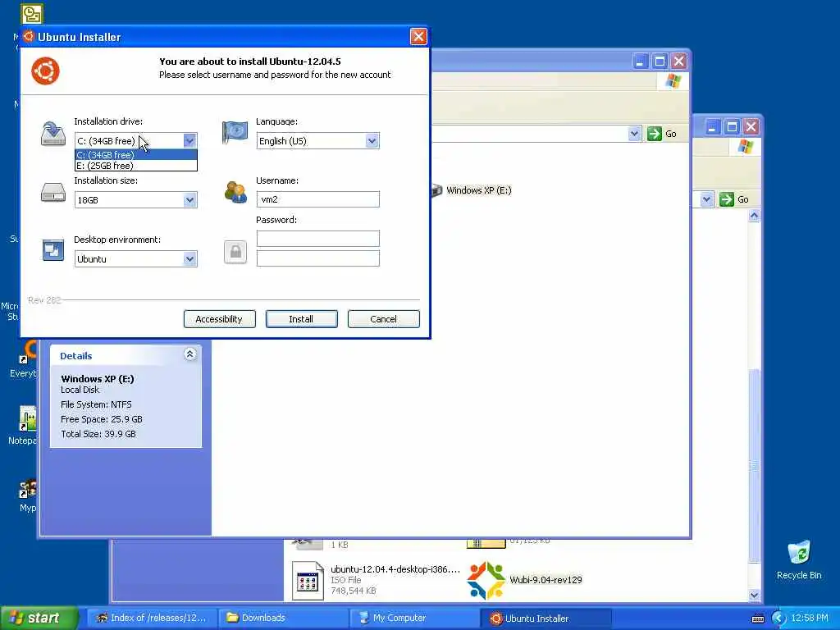Maximize the My Computer window

pos(660,61)
